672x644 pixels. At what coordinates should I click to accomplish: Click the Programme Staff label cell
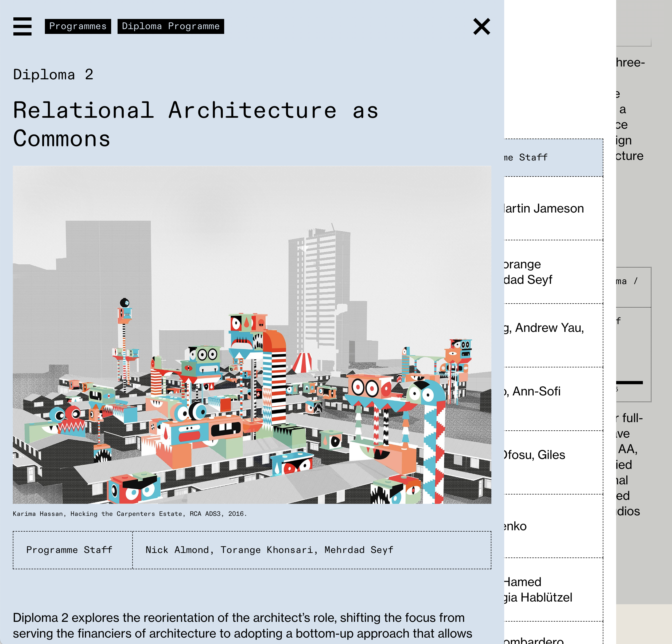(x=73, y=550)
